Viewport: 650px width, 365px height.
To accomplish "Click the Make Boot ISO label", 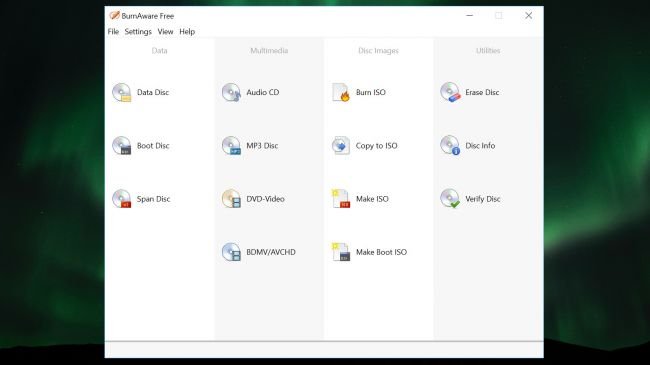I will point(381,252).
